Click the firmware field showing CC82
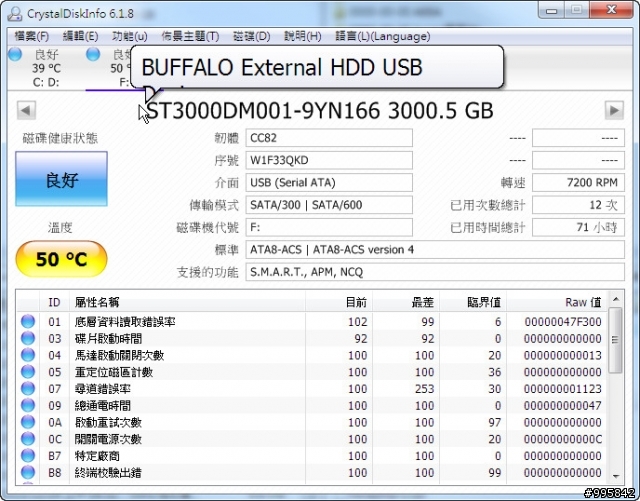Image resolution: width=640 pixels, height=501 pixels. click(329, 138)
